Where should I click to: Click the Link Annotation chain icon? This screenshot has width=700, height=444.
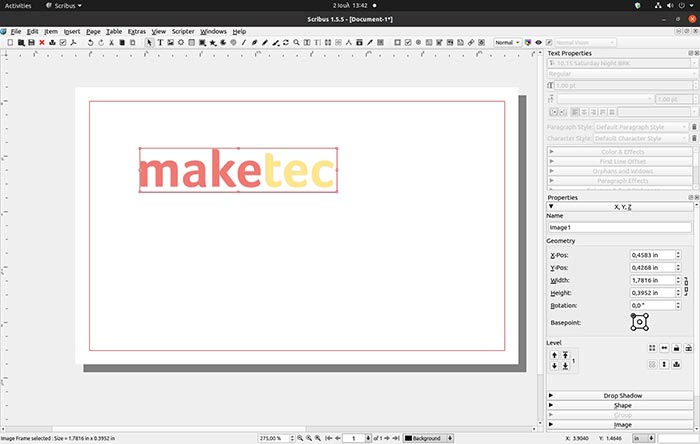(471, 42)
